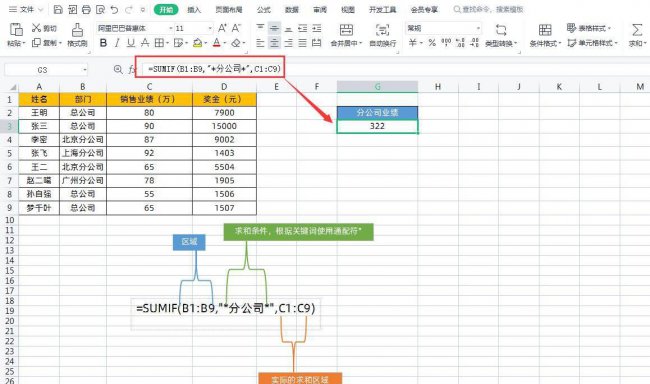
Task: Expand the Name Box dropdown arrow
Action: pyautogui.click(x=85, y=70)
